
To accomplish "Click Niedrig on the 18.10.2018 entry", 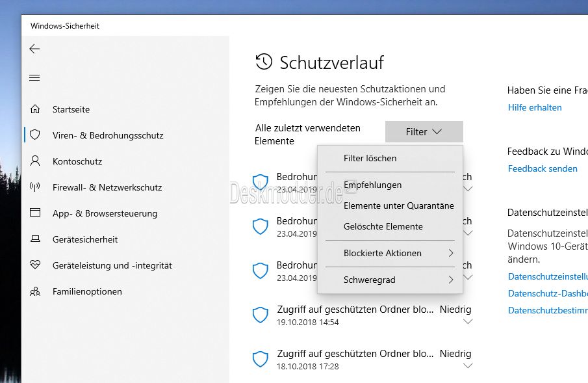I will 455,354.
